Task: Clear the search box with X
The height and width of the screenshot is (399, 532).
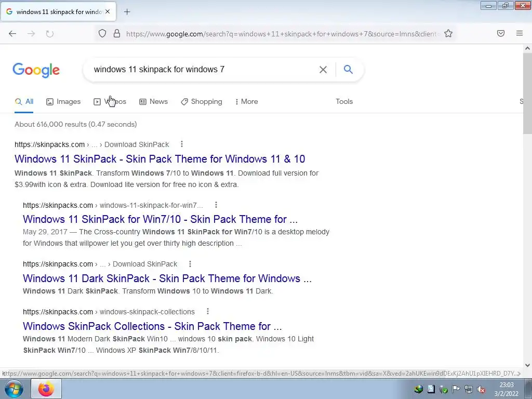Action: coord(323,70)
